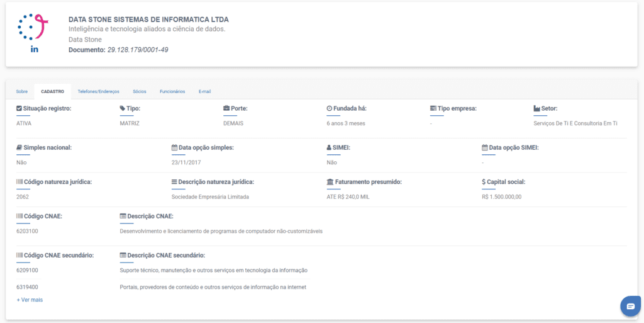This screenshot has height=323, width=644.
Task: Click the Portais, provedores de conteúdo row
Action: click(213, 287)
